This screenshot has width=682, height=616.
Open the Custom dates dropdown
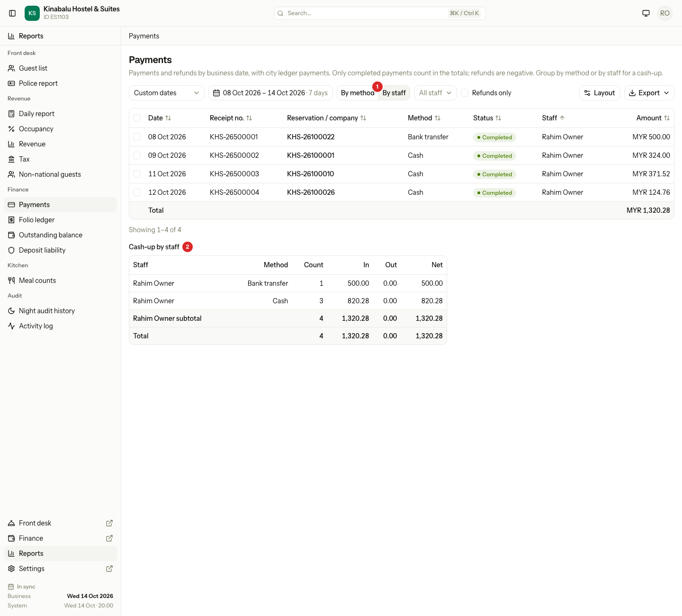point(167,93)
